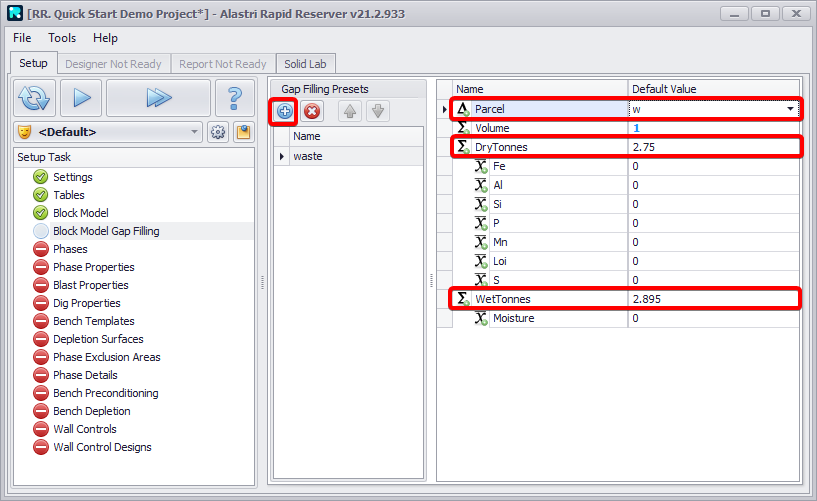
Task: Switch to the Solid Lab tab
Action: (305, 64)
